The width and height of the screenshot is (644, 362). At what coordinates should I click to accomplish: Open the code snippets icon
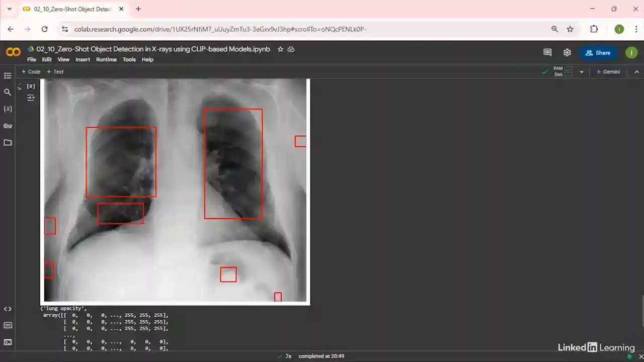pos(8,309)
